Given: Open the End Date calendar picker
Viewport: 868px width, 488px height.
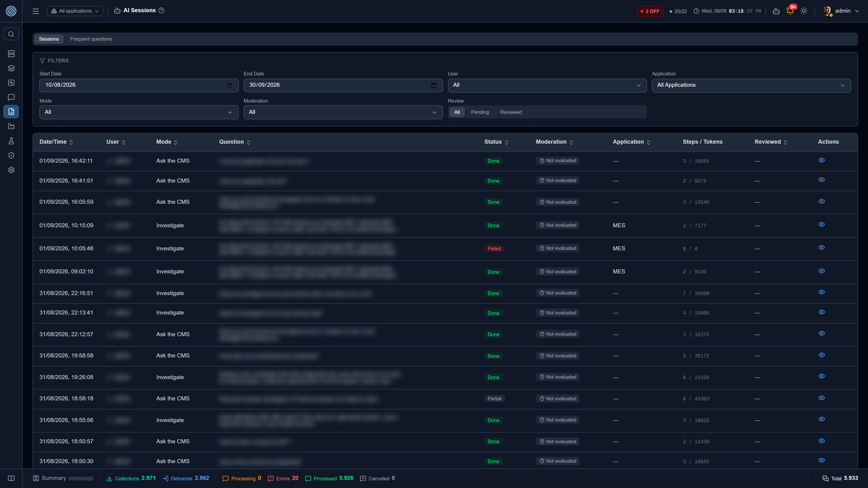Looking at the screenshot, I should click(434, 85).
